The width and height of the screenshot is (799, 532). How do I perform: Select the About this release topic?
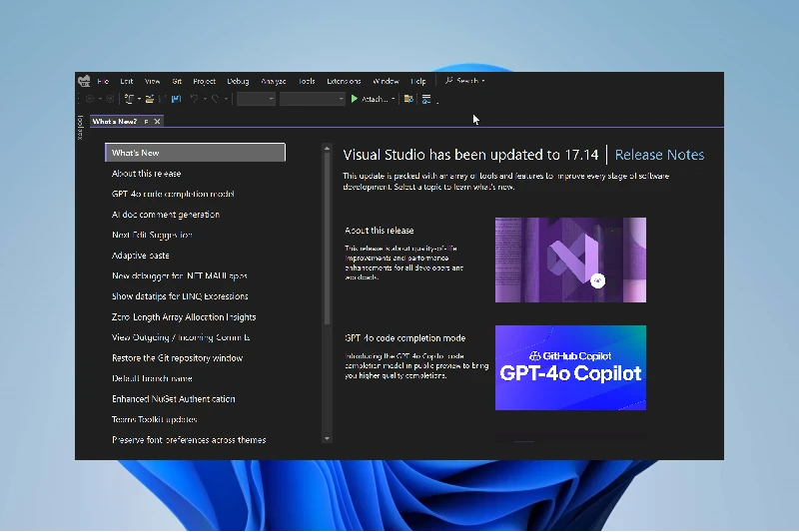pyautogui.click(x=146, y=173)
